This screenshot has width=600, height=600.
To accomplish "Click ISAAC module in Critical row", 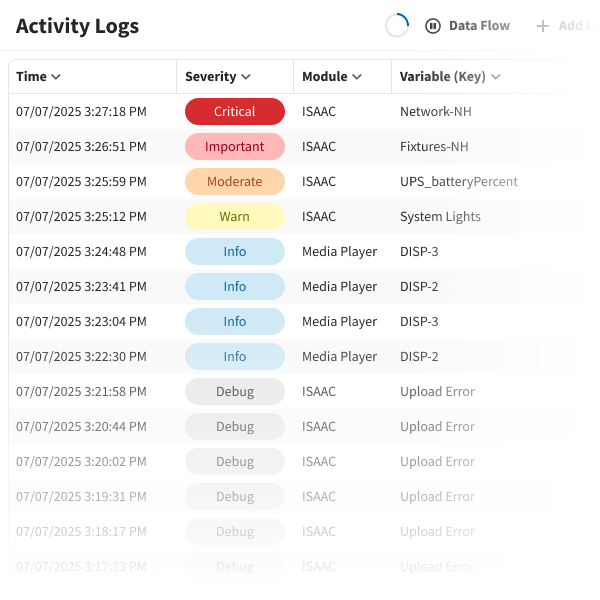I will coord(319,111).
